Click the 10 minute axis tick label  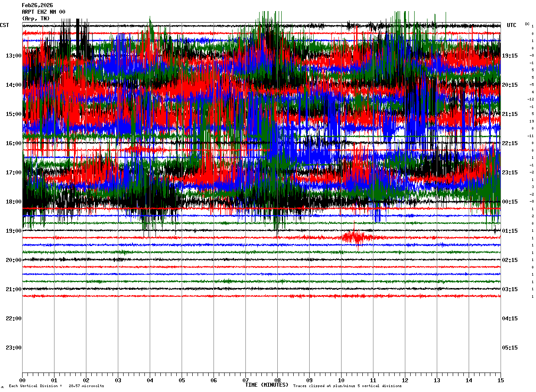[341, 380]
